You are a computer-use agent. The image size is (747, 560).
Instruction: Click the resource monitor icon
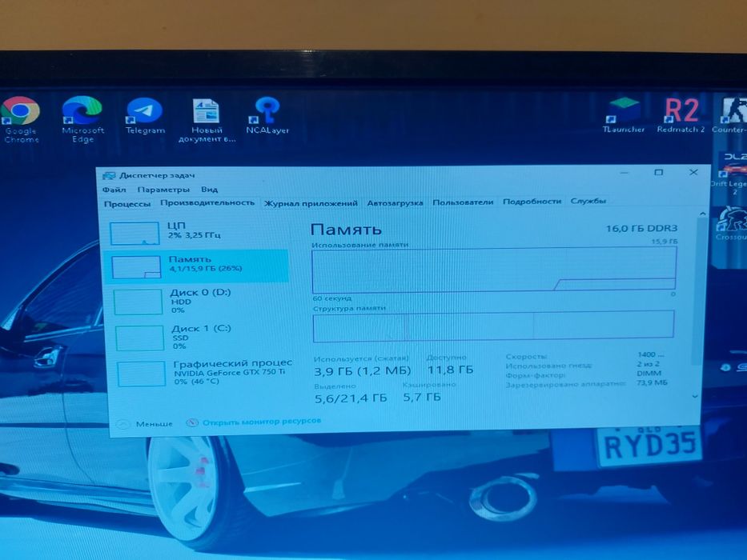[192, 422]
